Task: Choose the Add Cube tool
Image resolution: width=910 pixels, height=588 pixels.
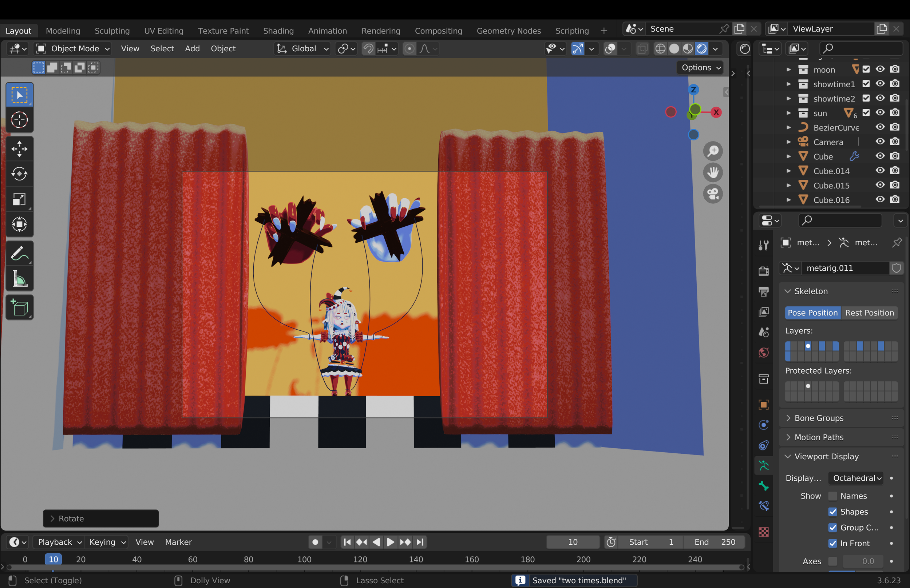Action: tap(19, 307)
